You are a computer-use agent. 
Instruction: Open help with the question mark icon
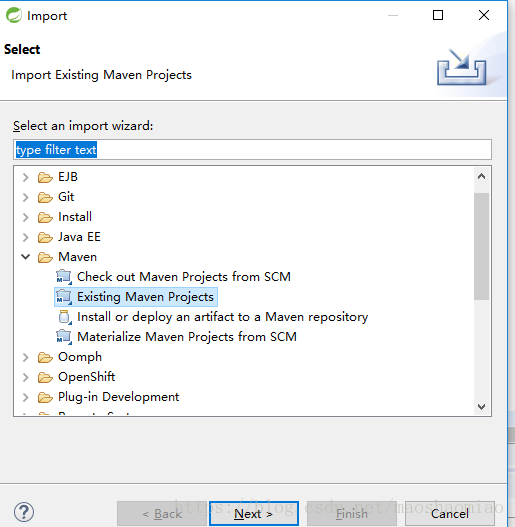[x=24, y=512]
